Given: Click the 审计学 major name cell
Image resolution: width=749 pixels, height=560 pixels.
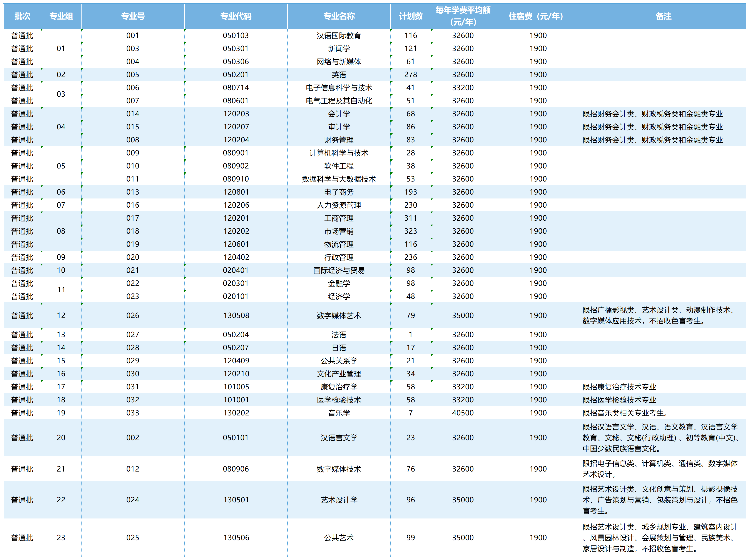Looking at the screenshot, I should [339, 127].
